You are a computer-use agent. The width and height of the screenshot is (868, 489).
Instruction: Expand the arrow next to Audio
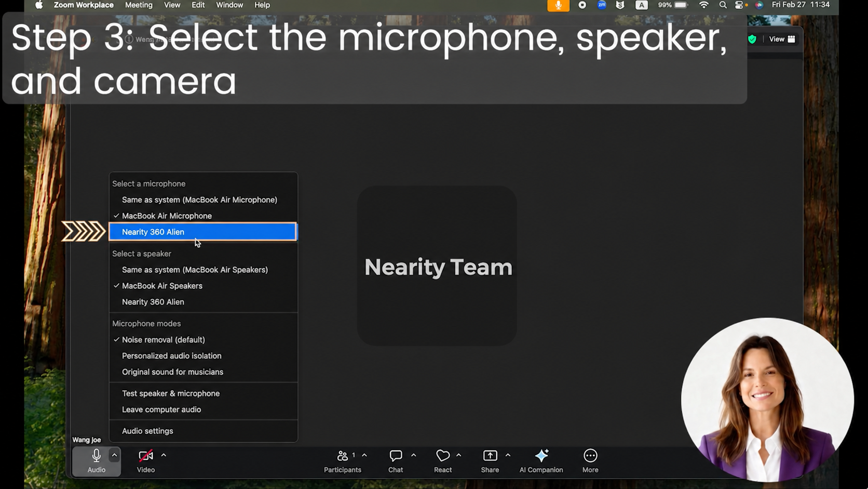tap(114, 455)
